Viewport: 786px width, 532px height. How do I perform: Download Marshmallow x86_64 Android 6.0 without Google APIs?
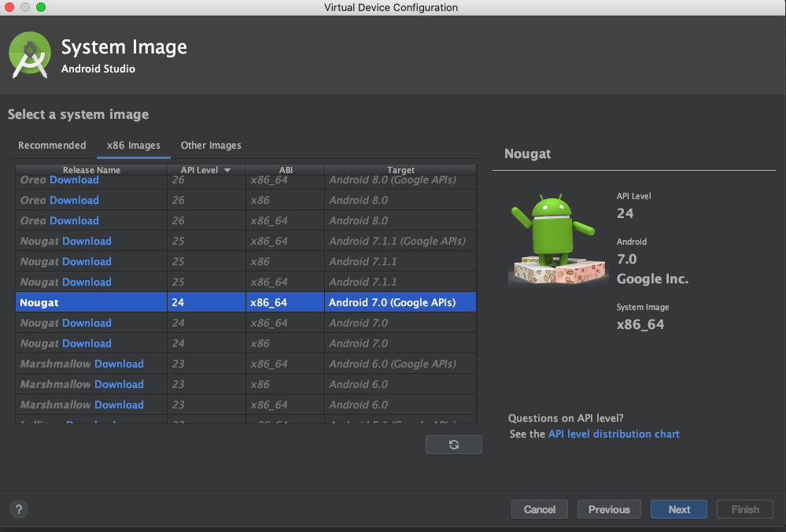coord(119,405)
